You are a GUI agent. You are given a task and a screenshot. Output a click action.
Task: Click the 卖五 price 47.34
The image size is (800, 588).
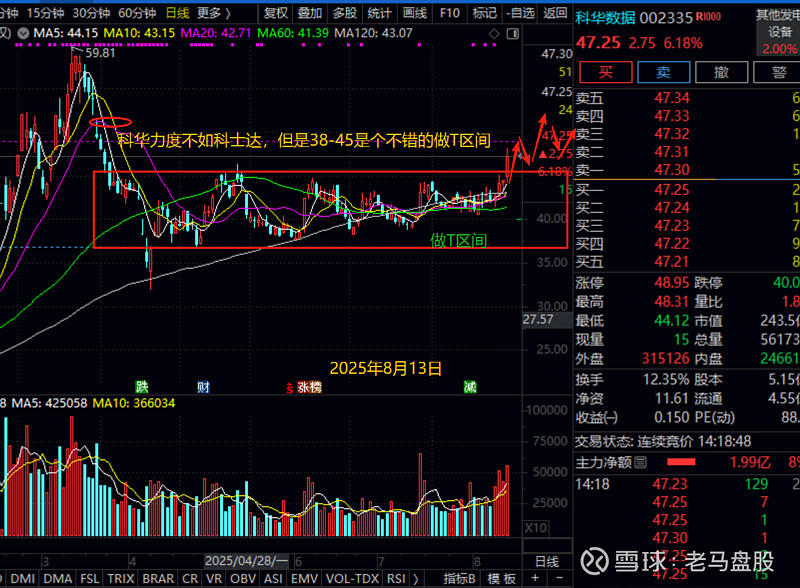click(672, 98)
